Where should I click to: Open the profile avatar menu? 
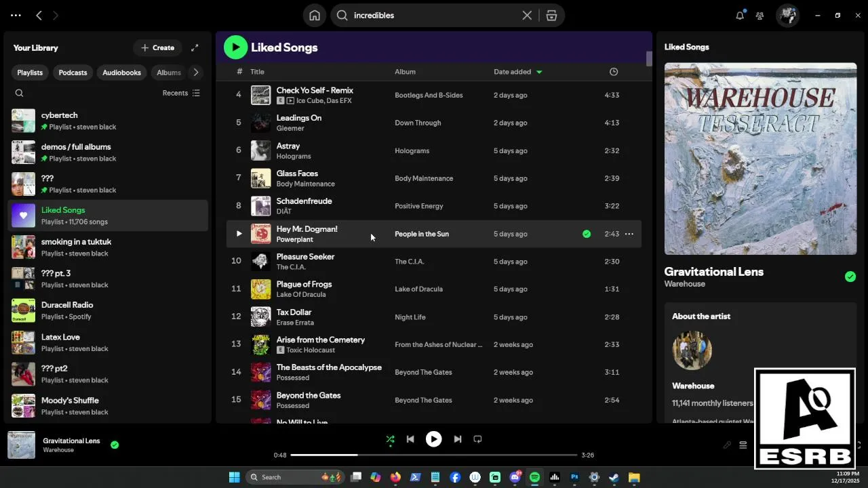(787, 16)
